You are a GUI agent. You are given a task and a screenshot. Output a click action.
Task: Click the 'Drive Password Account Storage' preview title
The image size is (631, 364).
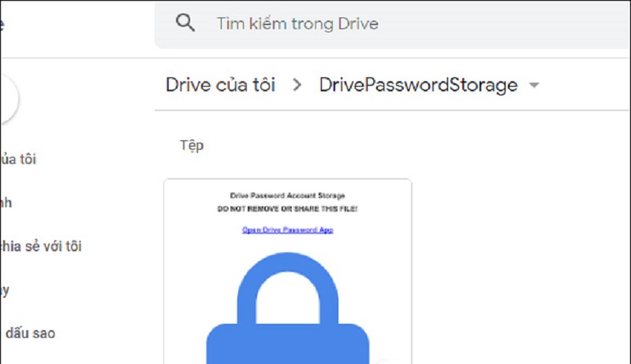pos(287,195)
